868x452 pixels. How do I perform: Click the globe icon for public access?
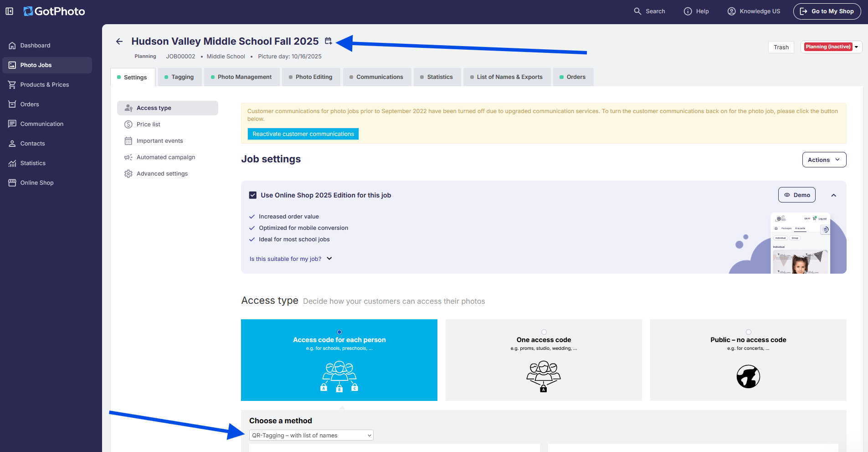[748, 377]
